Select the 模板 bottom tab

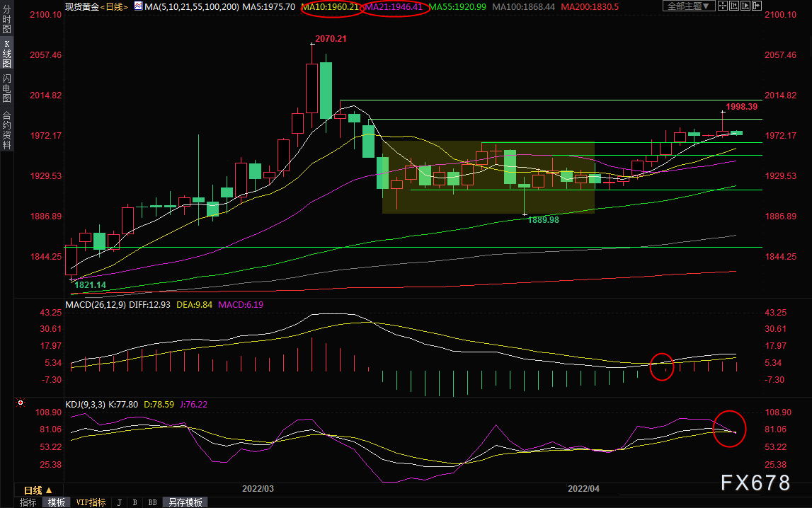(x=57, y=502)
